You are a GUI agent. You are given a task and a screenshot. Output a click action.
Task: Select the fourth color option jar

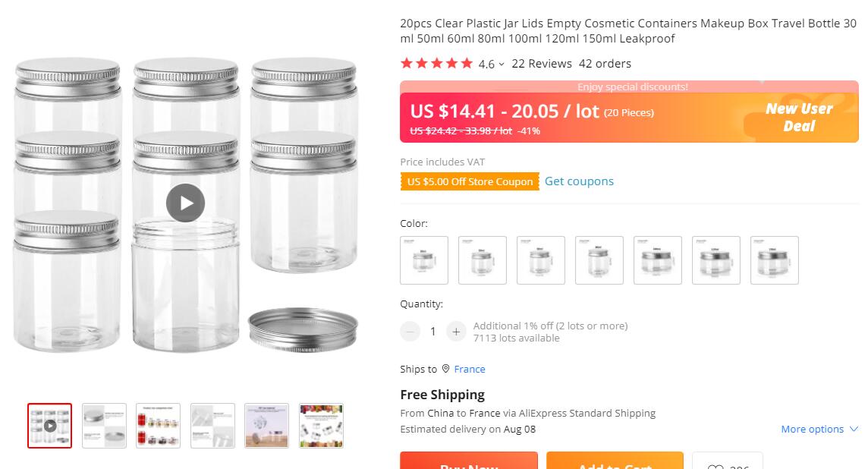(599, 260)
